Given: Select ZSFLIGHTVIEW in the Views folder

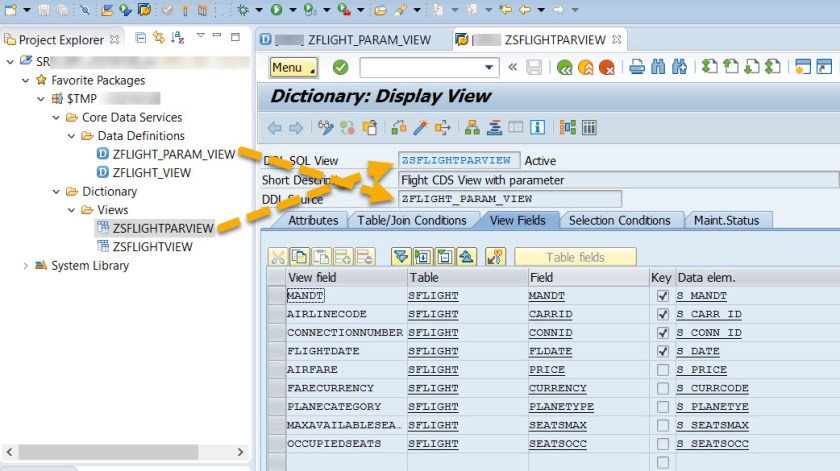Looking at the screenshot, I should [152, 247].
